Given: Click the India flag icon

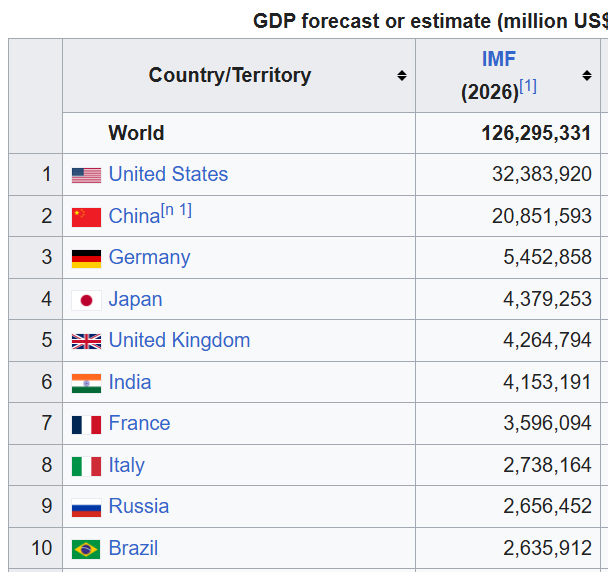Looking at the screenshot, I should click(x=86, y=384).
